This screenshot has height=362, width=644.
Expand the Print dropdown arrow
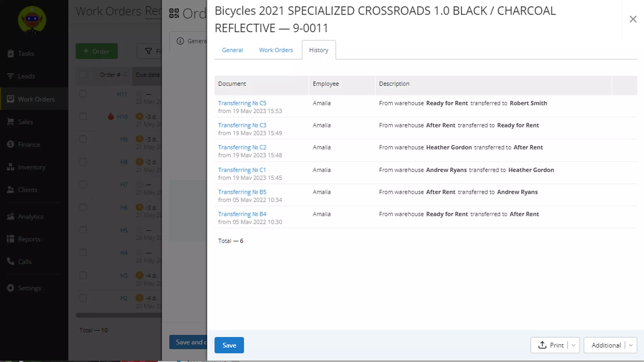coord(574,345)
